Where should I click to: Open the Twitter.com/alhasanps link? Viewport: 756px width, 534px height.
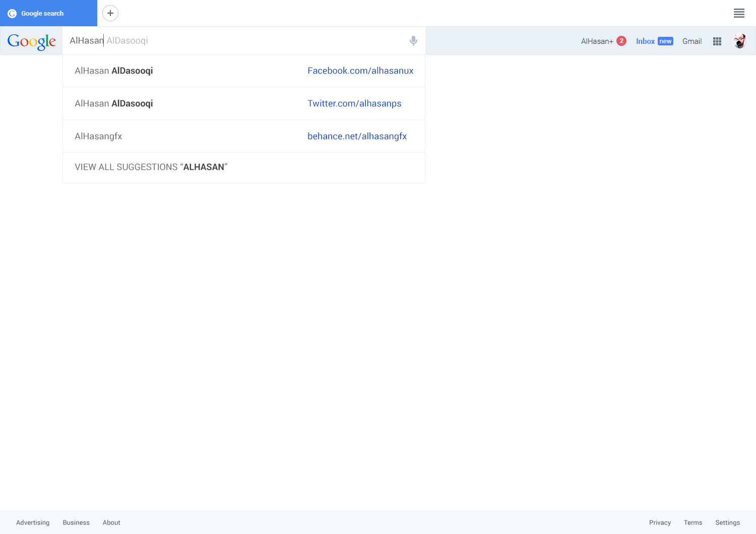coord(354,104)
